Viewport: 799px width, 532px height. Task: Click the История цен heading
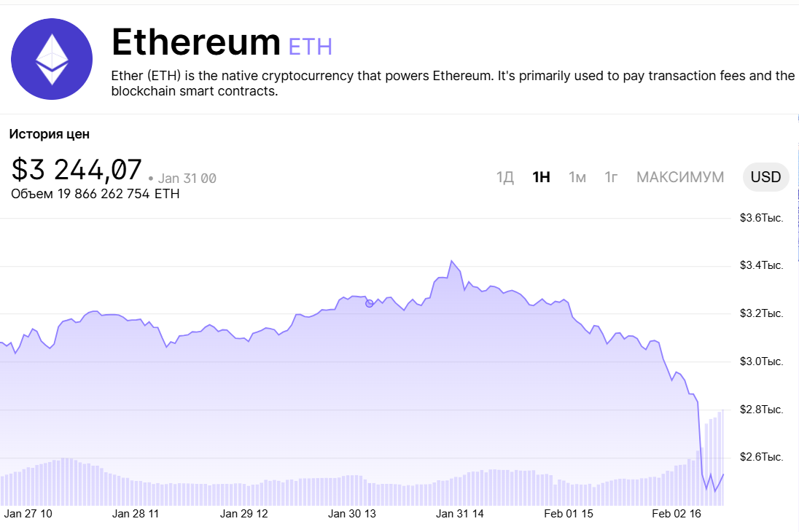(x=49, y=134)
